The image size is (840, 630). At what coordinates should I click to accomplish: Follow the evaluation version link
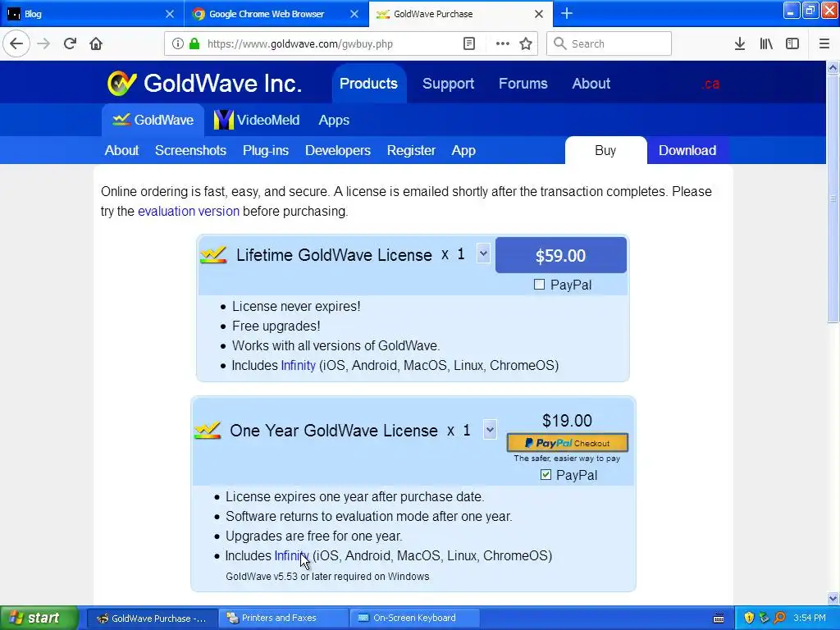(189, 211)
